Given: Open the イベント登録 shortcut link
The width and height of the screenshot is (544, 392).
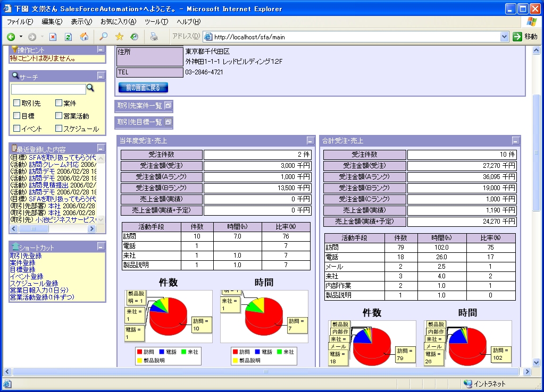Looking at the screenshot, I should tap(27, 276).
